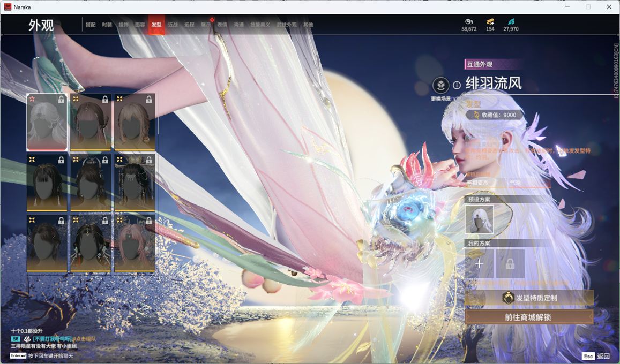Switch to the 时装 tab
This screenshot has width=620, height=364.
tap(107, 25)
